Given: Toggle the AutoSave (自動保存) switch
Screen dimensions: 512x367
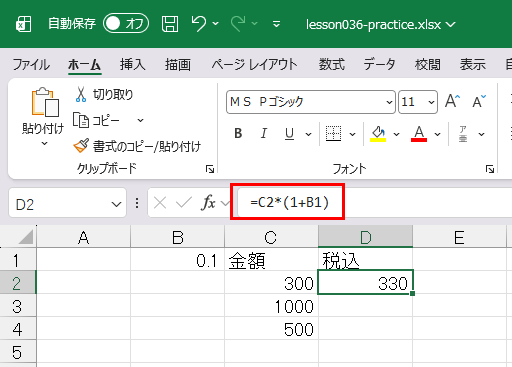Looking at the screenshot, I should pyautogui.click(x=126, y=23).
